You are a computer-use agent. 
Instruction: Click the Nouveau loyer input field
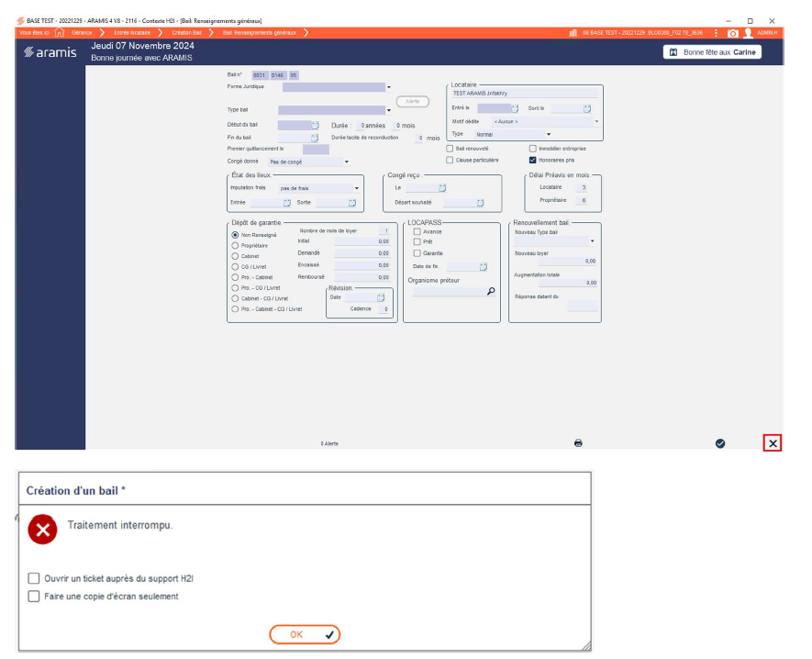569,262
